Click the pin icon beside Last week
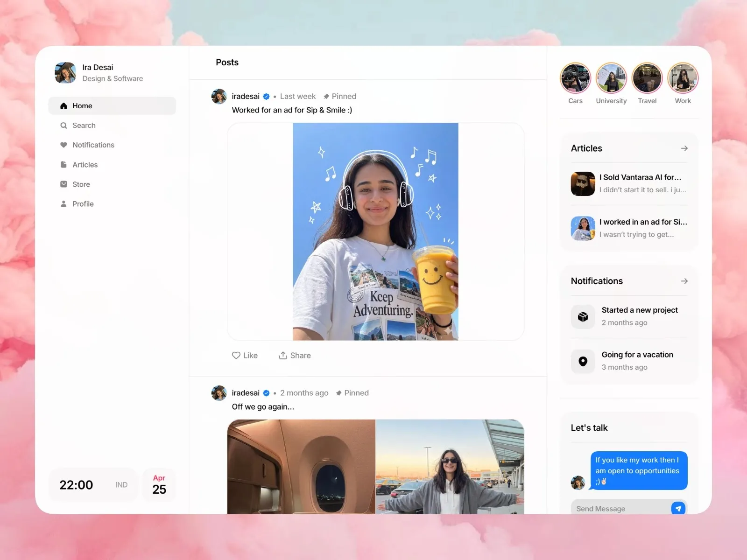Viewport: 747px width, 560px height. 326,97
